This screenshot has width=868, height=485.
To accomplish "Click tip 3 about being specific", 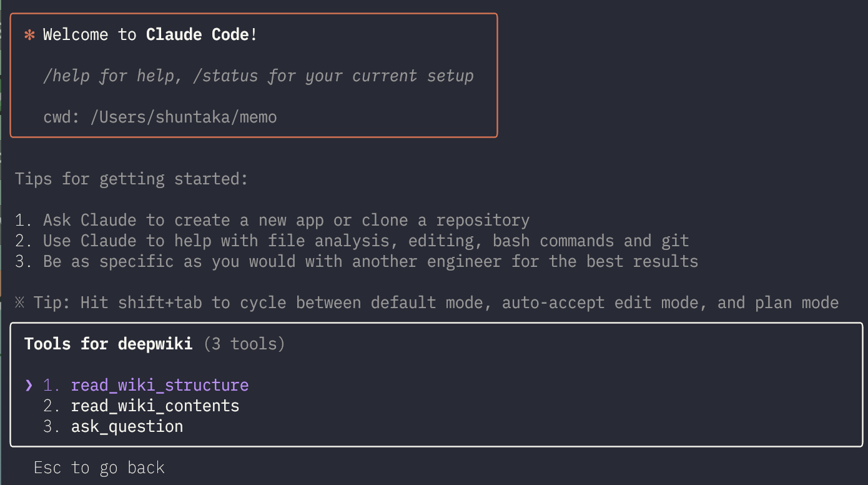I will [357, 262].
